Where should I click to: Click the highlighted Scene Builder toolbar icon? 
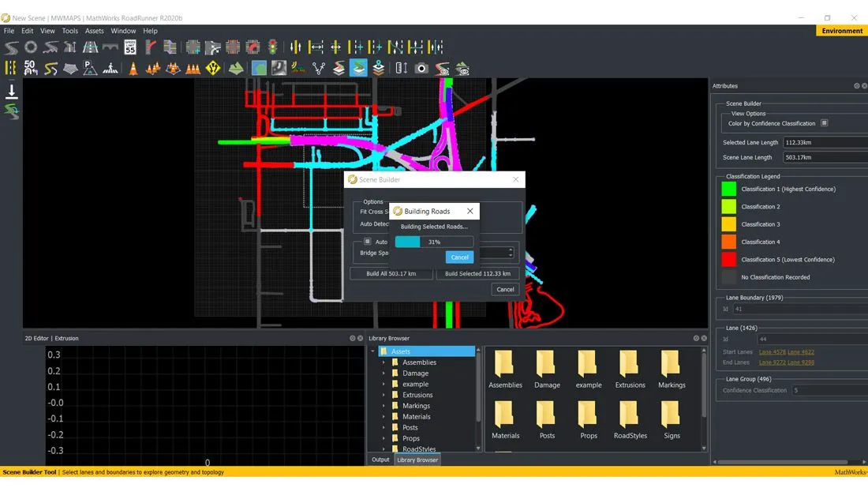click(358, 68)
